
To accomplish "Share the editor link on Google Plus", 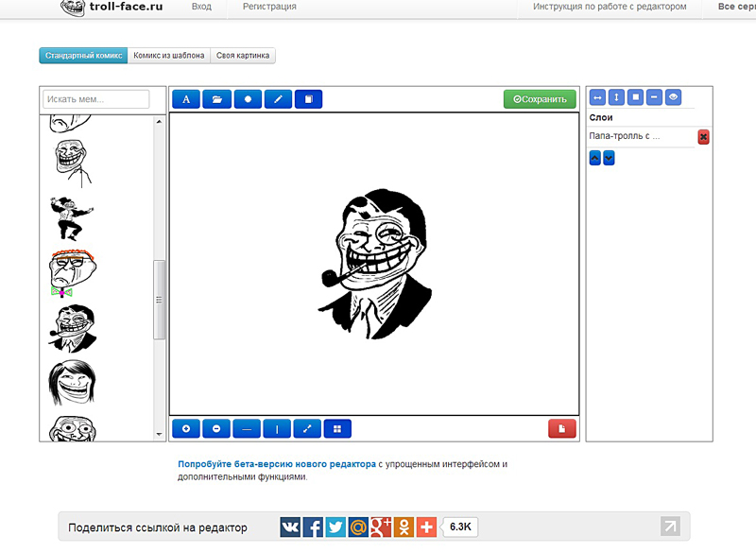I will pyautogui.click(x=381, y=527).
